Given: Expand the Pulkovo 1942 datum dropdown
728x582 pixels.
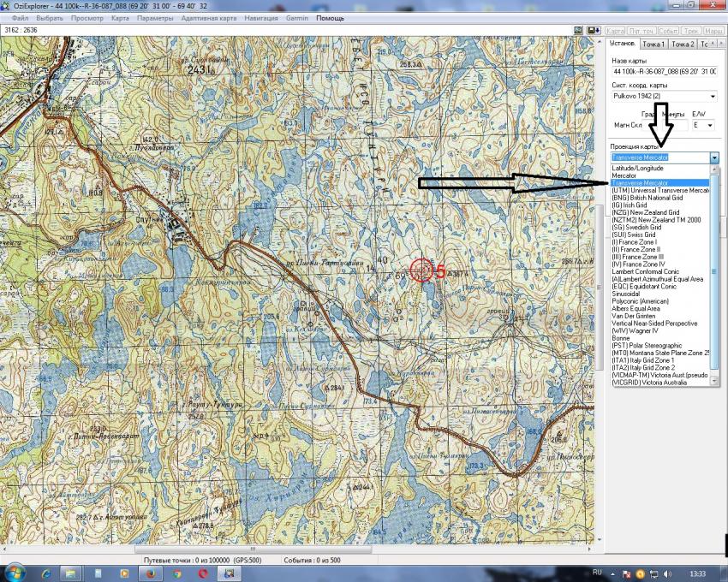Looking at the screenshot, I should [713, 97].
